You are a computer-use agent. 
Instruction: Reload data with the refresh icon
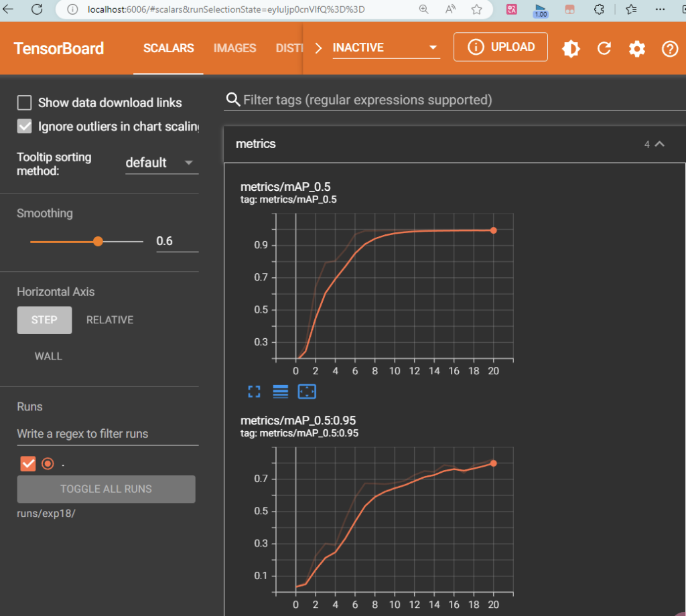click(x=604, y=48)
